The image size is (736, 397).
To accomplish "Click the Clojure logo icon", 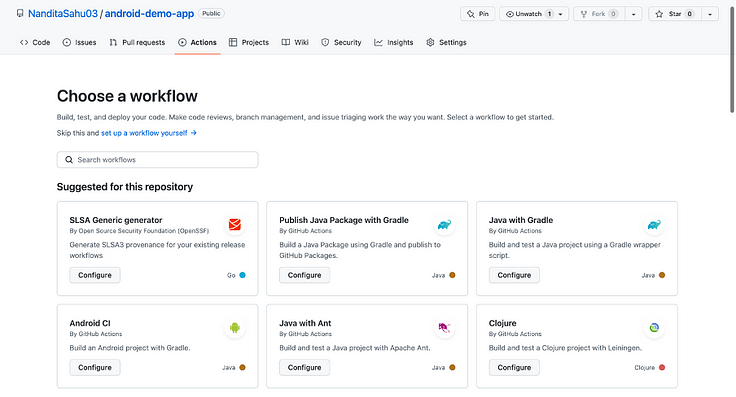I will [x=654, y=328].
